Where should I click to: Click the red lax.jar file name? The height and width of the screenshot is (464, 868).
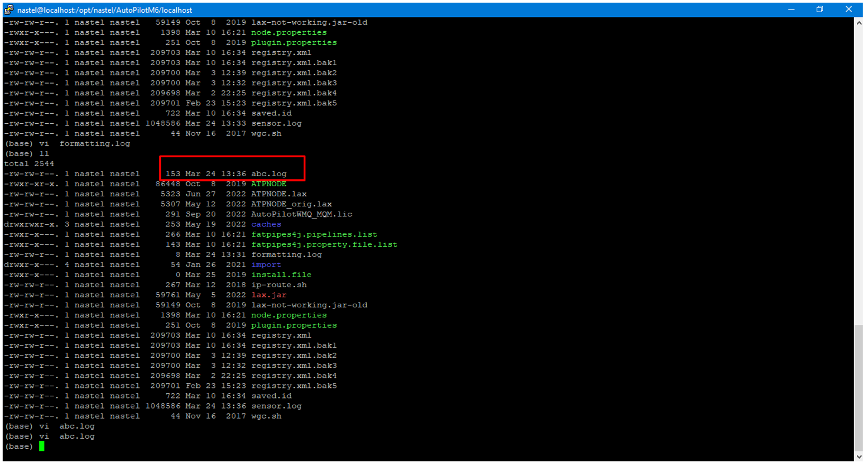click(x=269, y=295)
